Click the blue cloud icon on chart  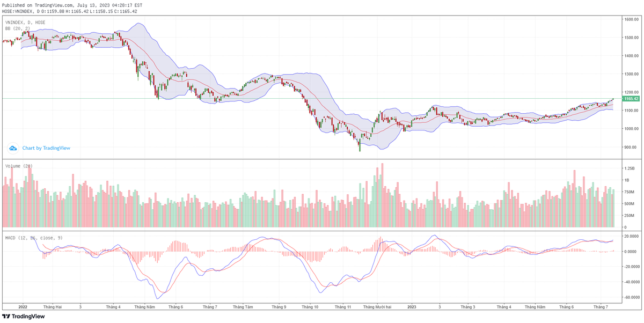[13, 148]
